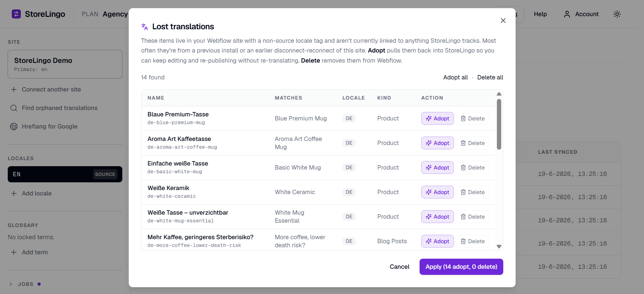Select StoreLingo Demo site card
The height and width of the screenshot is (294, 644).
(65, 64)
